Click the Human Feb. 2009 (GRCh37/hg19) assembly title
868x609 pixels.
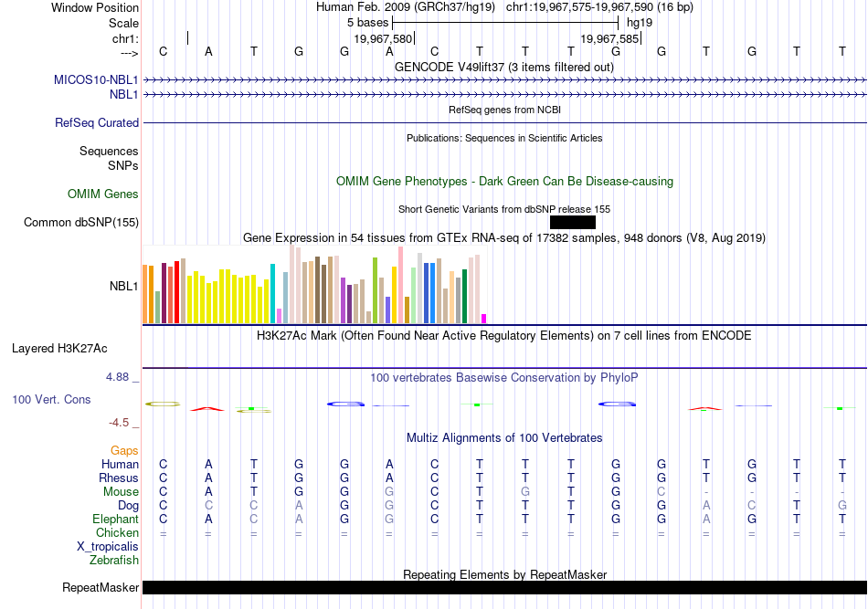405,7
